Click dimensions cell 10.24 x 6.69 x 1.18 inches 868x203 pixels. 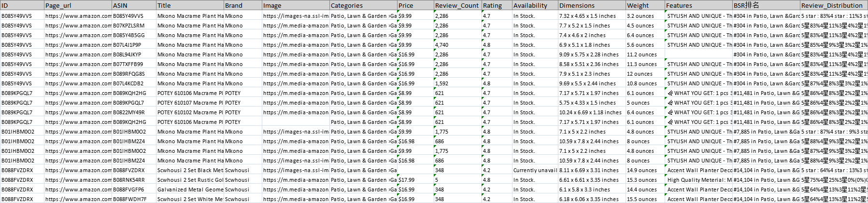pyautogui.click(x=592, y=112)
